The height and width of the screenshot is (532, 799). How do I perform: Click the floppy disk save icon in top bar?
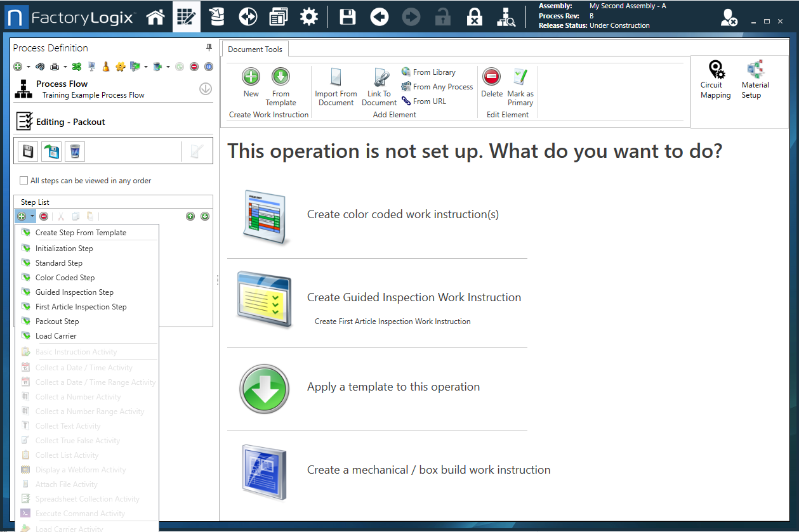(x=347, y=16)
